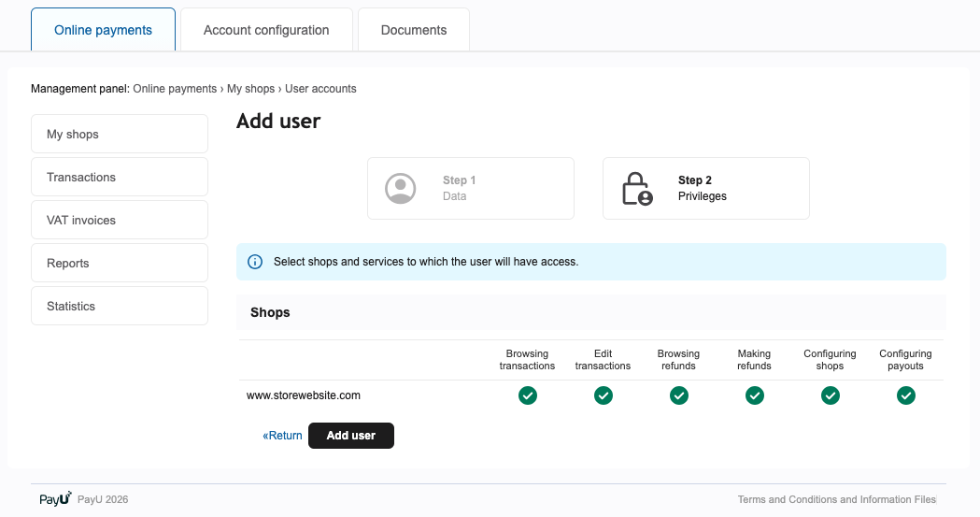980x517 pixels.
Task: Click the Statistics sidebar item
Action: [x=120, y=306]
